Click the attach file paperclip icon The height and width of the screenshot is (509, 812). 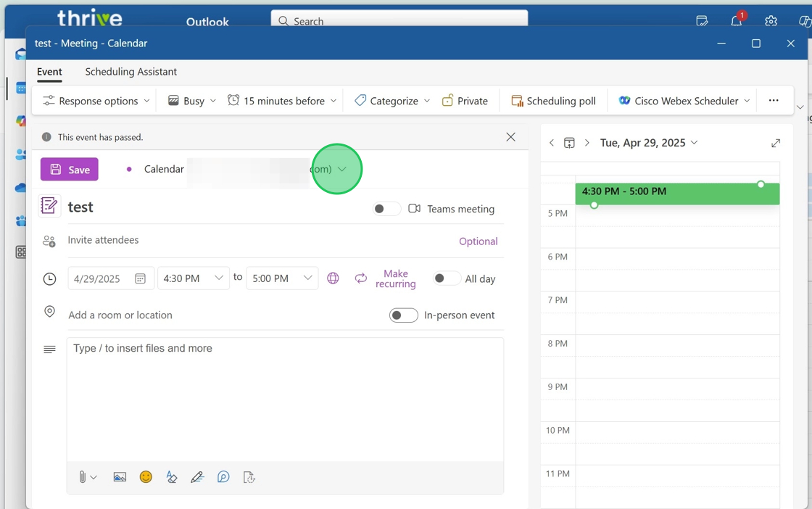point(83,477)
